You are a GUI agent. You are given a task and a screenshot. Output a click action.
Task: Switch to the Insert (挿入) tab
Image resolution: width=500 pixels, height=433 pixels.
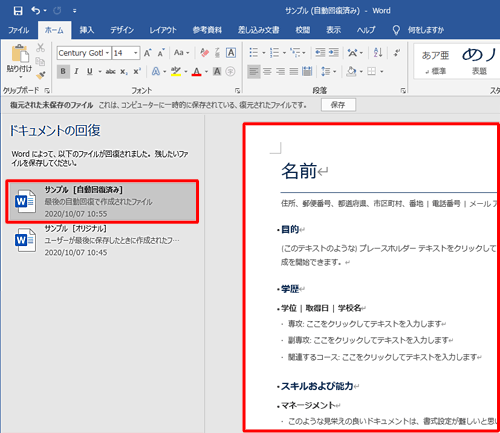(87, 30)
